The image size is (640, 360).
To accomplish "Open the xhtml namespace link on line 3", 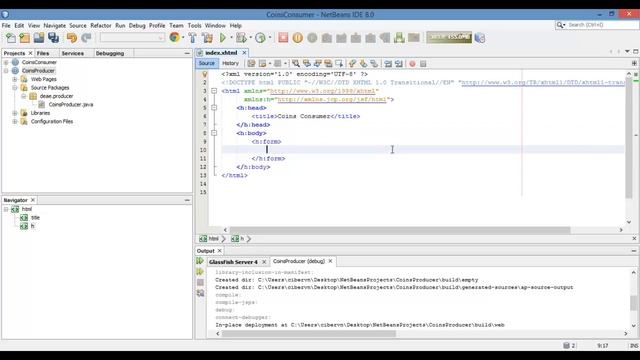I will [322, 91].
